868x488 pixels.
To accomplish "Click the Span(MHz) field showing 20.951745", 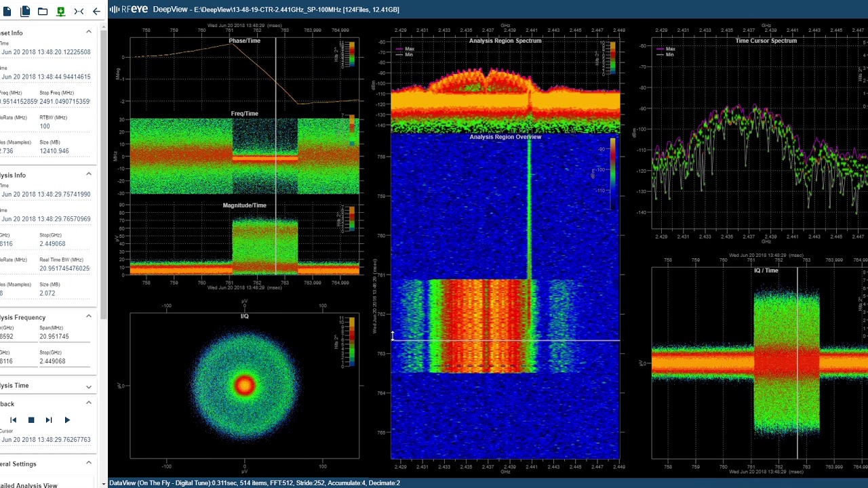I will coord(64,337).
